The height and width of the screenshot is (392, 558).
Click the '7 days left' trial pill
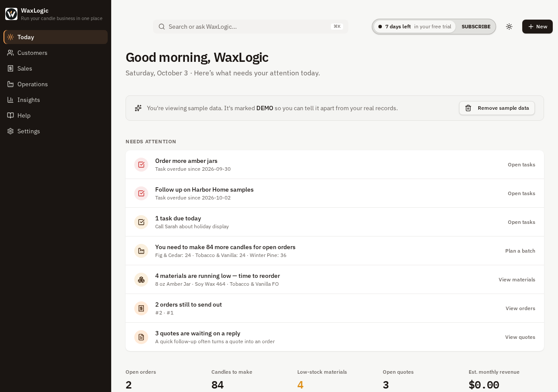[415, 27]
